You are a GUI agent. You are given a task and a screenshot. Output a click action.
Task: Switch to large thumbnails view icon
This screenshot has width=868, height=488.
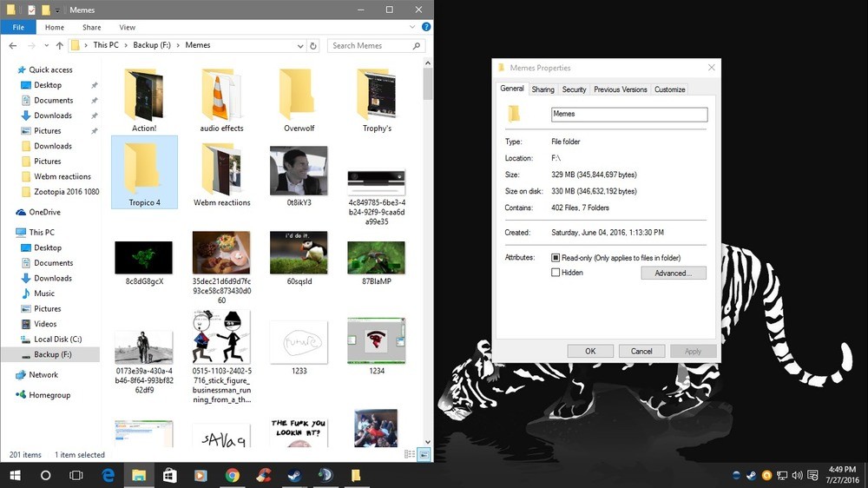coord(424,454)
